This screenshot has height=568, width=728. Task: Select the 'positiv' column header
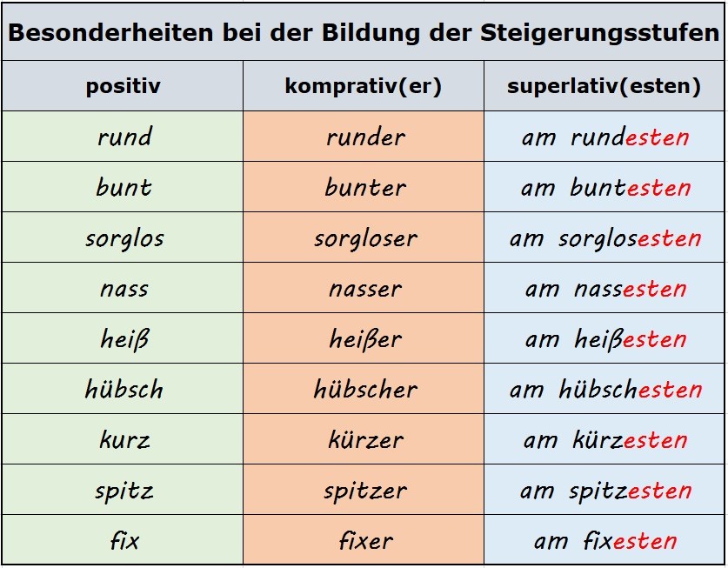pyautogui.click(x=123, y=86)
